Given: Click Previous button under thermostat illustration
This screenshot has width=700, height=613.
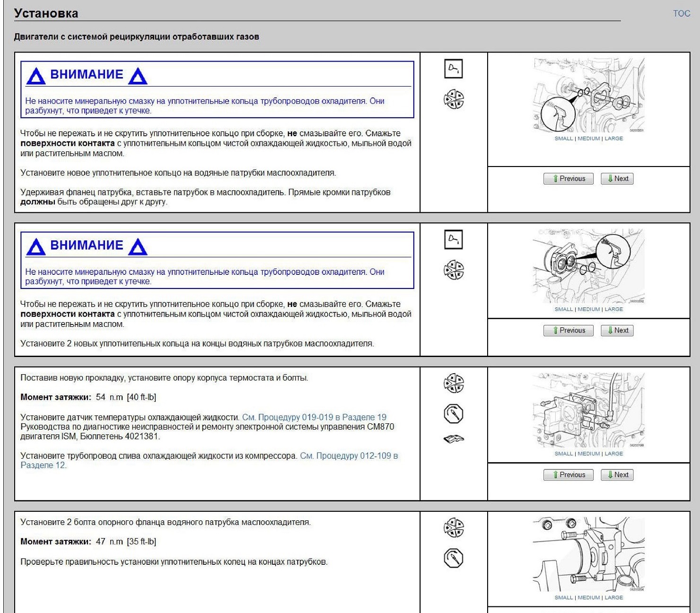Looking at the screenshot, I should click(x=569, y=475).
